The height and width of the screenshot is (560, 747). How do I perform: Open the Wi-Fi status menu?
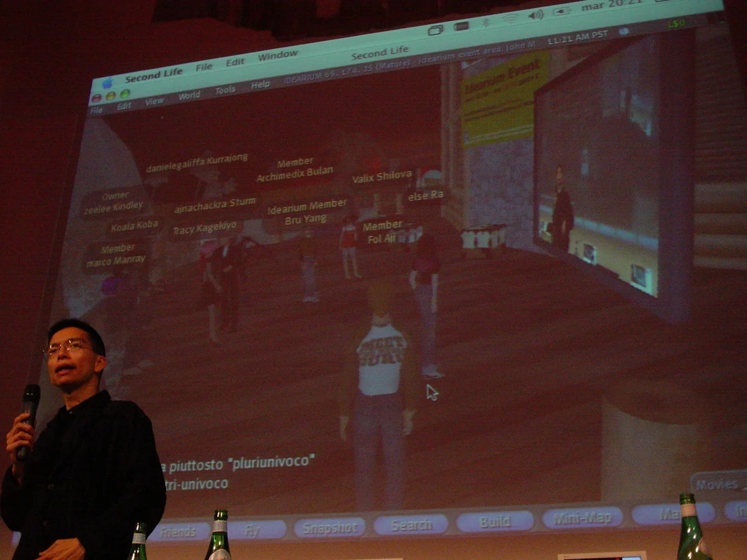[510, 18]
